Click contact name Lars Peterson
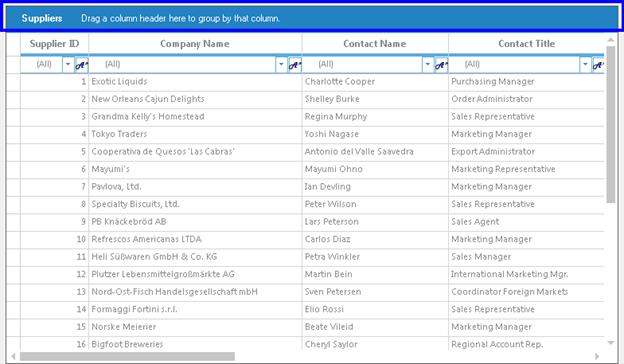The height and width of the screenshot is (364, 624). coord(332,222)
